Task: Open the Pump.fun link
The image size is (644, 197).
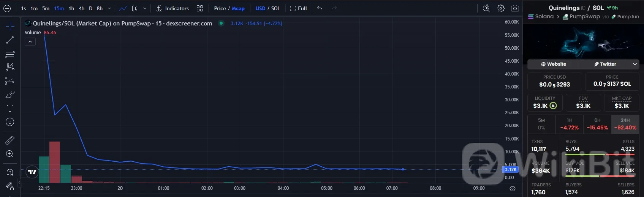Action: point(625,17)
